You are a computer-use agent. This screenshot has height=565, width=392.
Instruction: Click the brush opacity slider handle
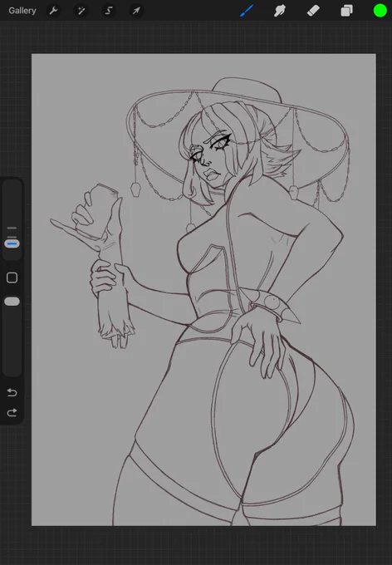tap(12, 302)
